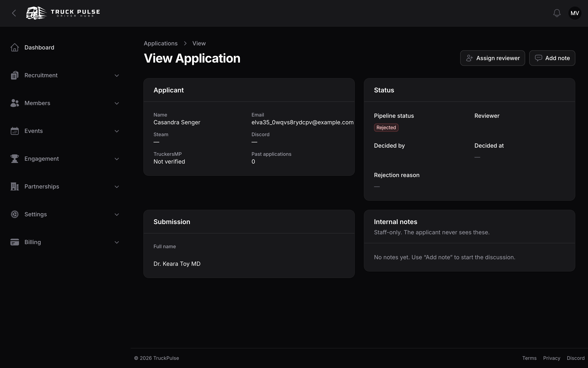The image size is (588, 368).
Task: Go to Dashboard in sidebar
Action: [65, 47]
